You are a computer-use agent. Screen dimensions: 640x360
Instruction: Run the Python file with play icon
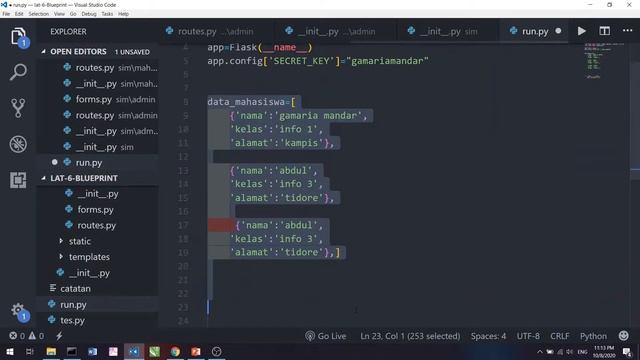[582, 31]
